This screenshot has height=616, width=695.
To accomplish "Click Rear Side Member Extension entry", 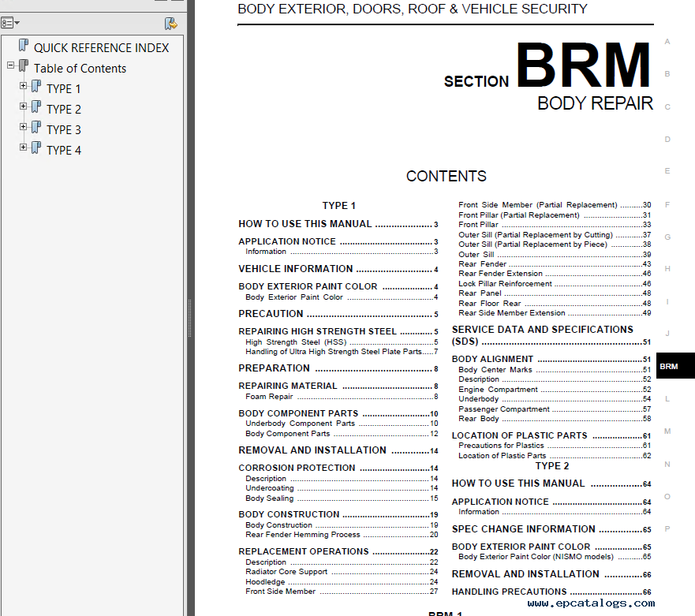I will pos(555,313).
